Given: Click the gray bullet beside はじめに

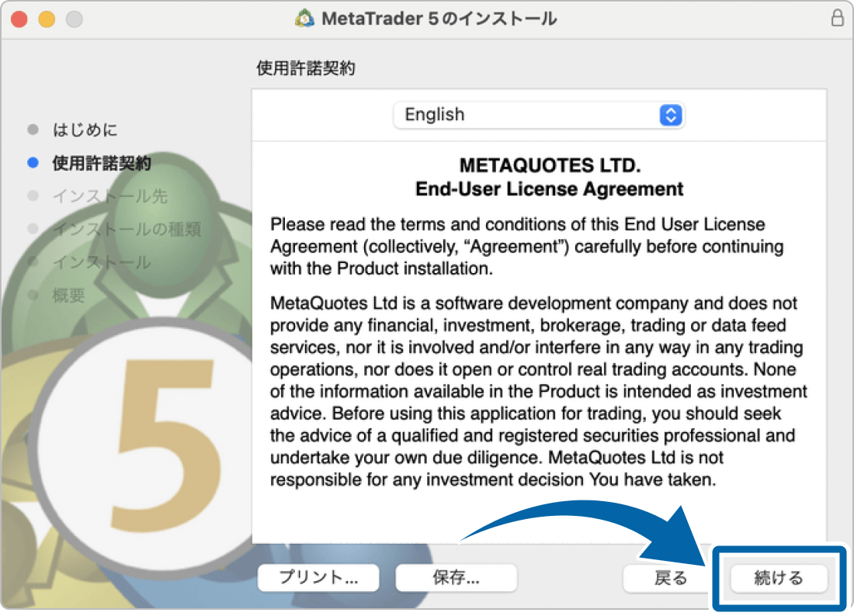Looking at the screenshot, I should coord(33,129).
